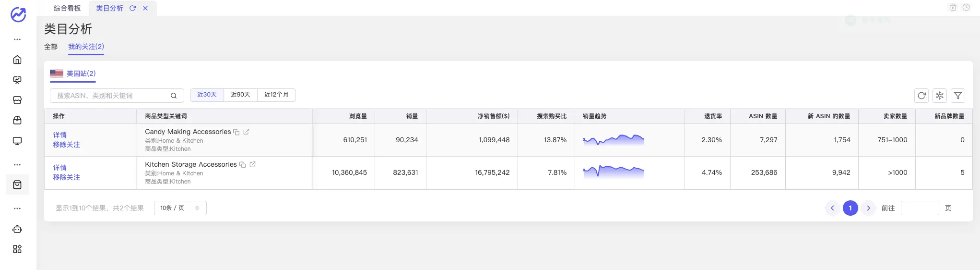Select page 1 button
The image size is (980, 270).
click(850, 208)
